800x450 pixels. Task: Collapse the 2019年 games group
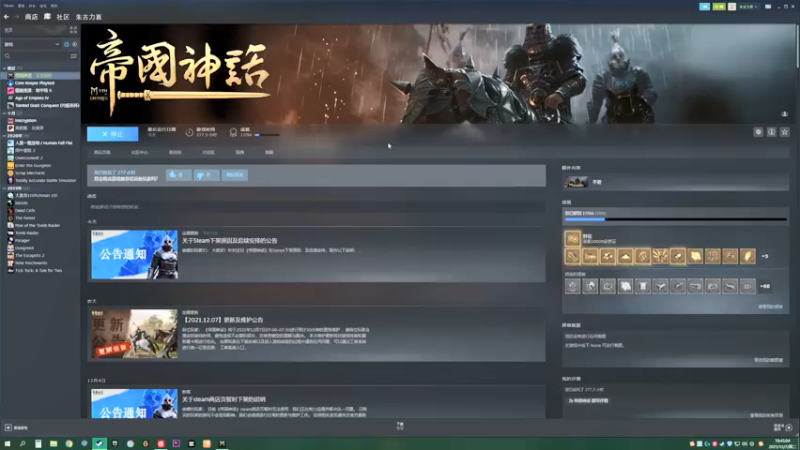click(14, 188)
